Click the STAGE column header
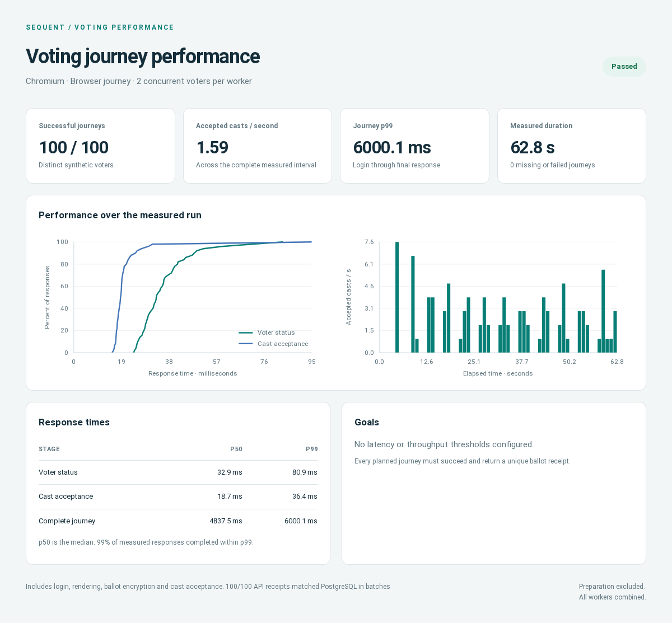 pos(49,449)
